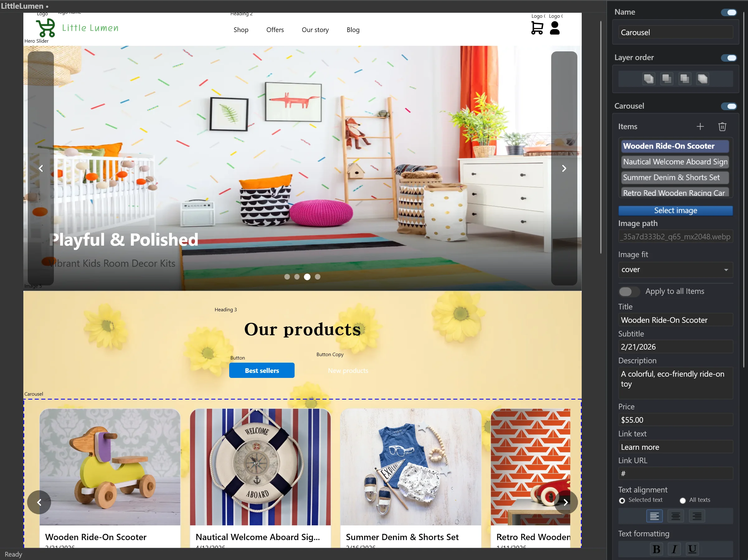
Task: Click the Title field 'Wooden Ride-On Scooter'
Action: [x=675, y=320]
